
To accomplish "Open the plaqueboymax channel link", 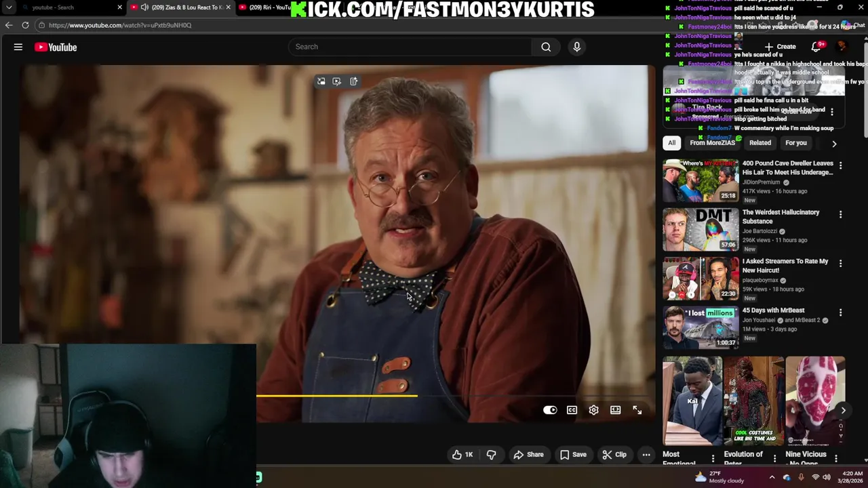I will [x=761, y=281].
